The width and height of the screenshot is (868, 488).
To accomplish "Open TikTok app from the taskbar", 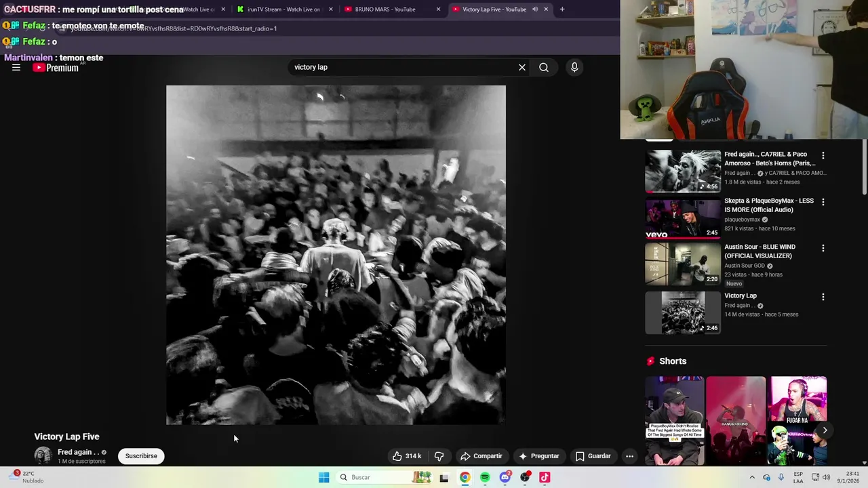I will click(545, 477).
